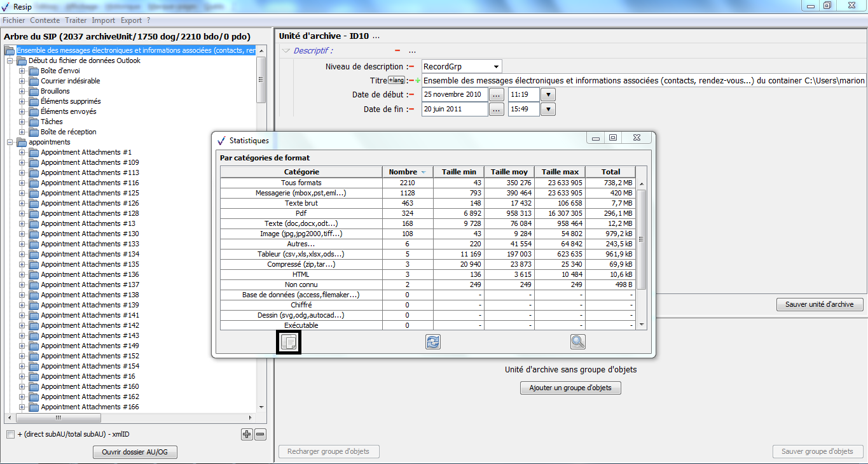The width and height of the screenshot is (868, 464).
Task: Sort table by the Taille max column
Action: click(x=560, y=172)
